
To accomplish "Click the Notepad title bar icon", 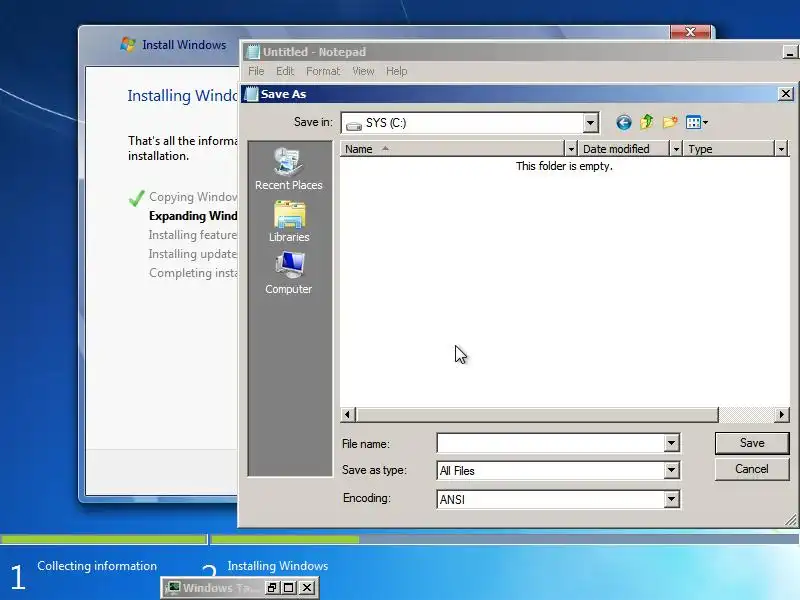I will [253, 52].
